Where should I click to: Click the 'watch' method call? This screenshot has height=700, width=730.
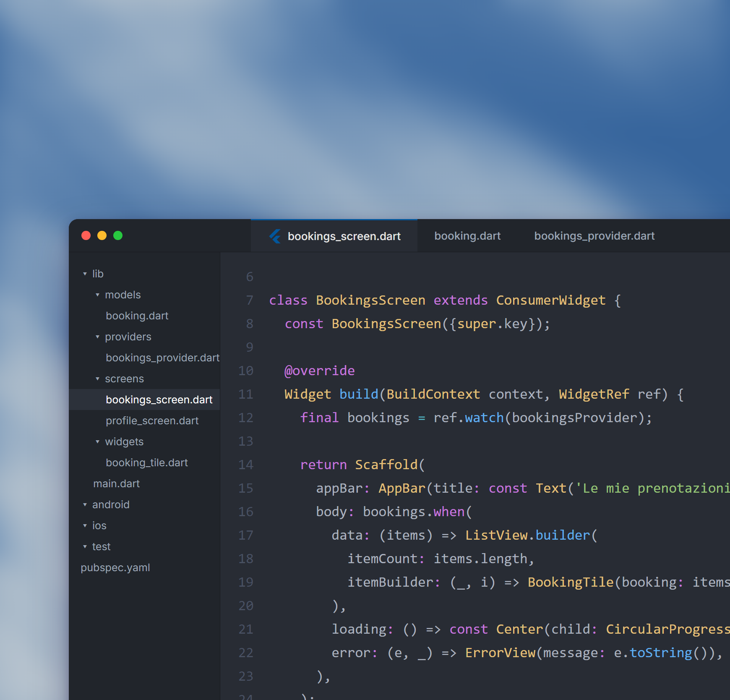pos(484,418)
